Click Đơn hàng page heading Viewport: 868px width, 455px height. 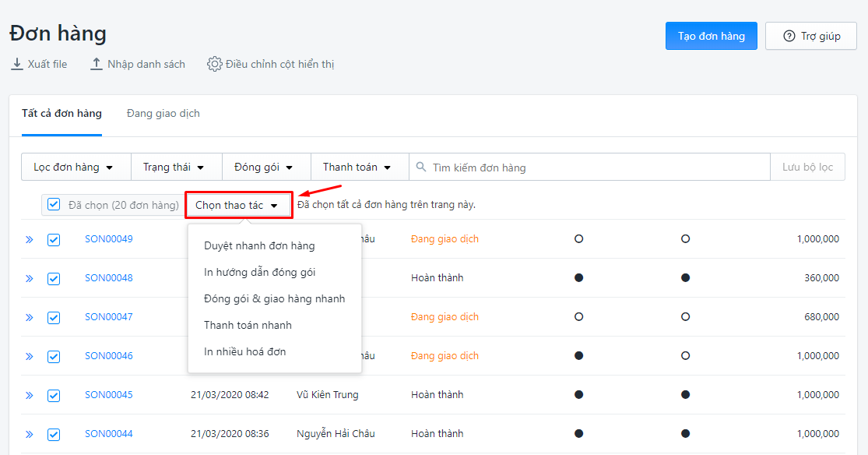(58, 34)
